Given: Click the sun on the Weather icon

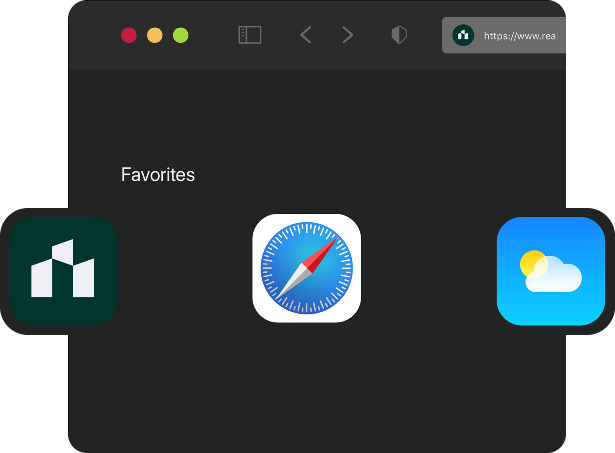Looking at the screenshot, I should 532,262.
